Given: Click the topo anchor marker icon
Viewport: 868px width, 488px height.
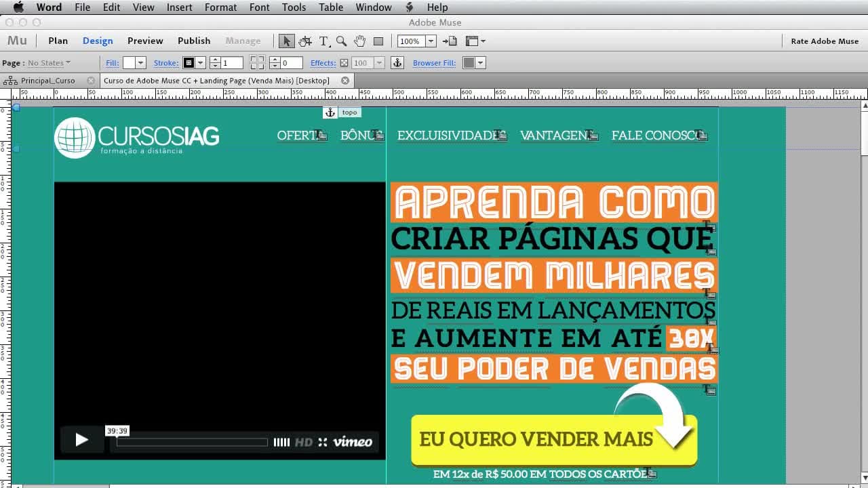Looking at the screenshot, I should coord(330,113).
